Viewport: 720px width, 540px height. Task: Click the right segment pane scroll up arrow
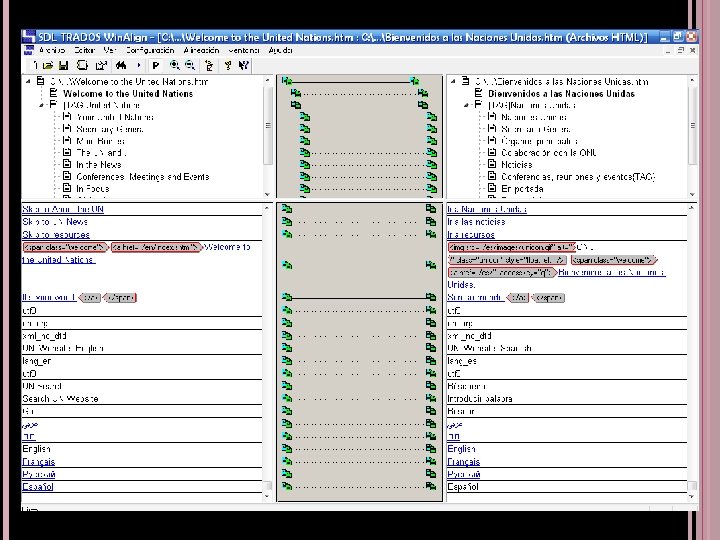tap(692, 208)
